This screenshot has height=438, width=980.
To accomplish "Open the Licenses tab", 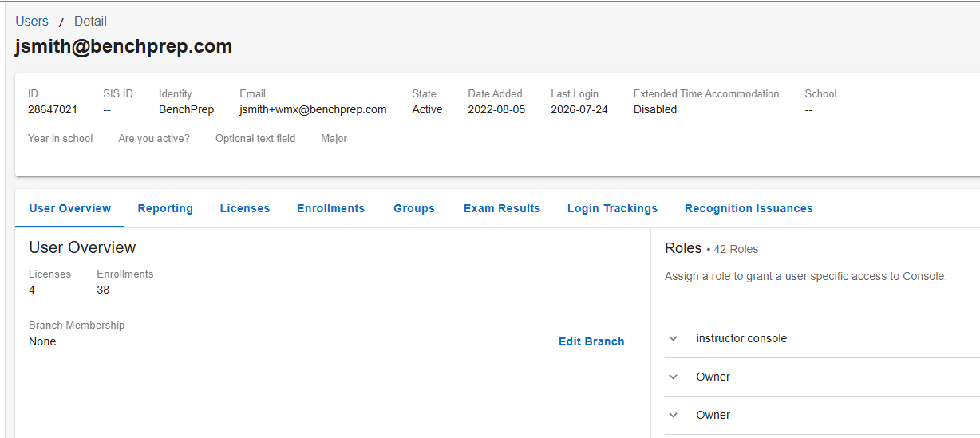I will pyautogui.click(x=245, y=208).
